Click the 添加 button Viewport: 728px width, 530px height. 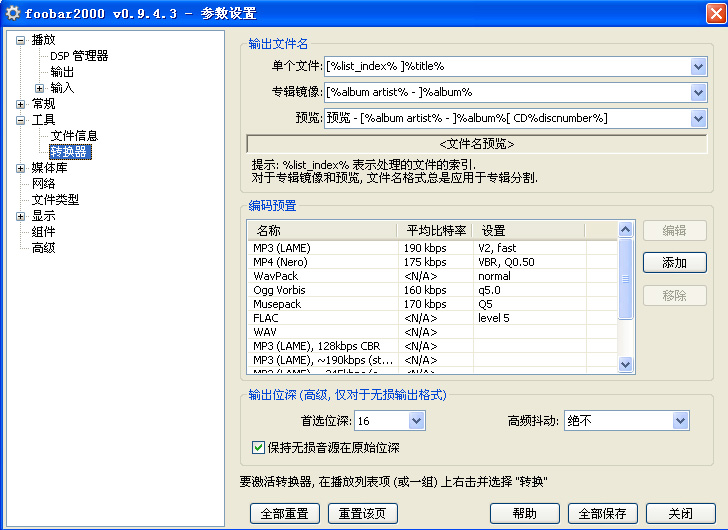pos(675,263)
